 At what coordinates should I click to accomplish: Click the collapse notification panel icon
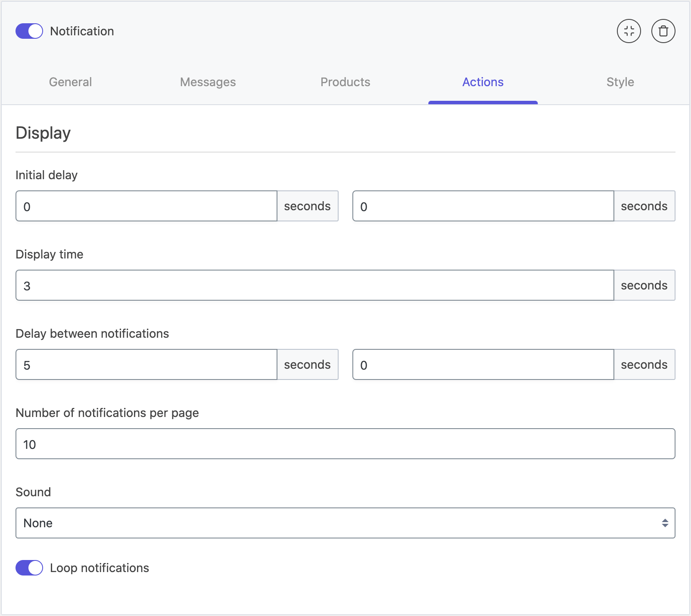[629, 31]
